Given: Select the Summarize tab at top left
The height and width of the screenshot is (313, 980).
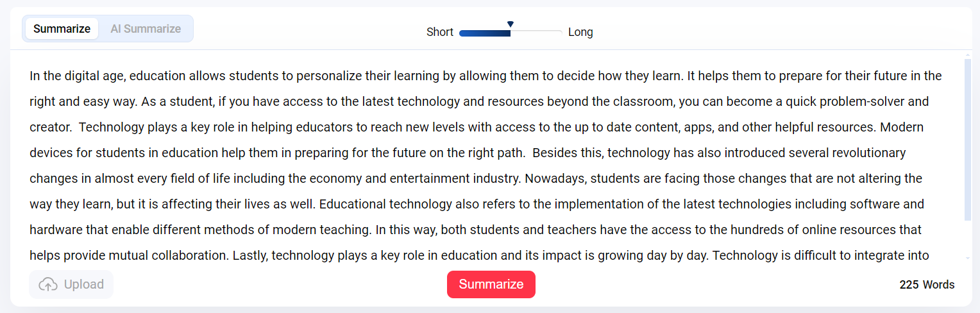Looking at the screenshot, I should 62,29.
